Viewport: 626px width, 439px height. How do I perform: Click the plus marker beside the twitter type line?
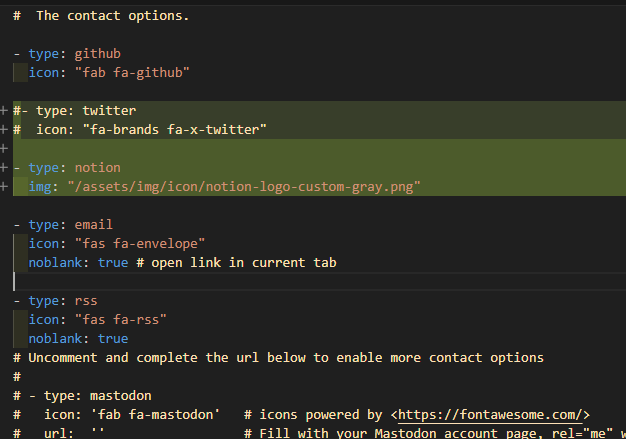coord(5,110)
